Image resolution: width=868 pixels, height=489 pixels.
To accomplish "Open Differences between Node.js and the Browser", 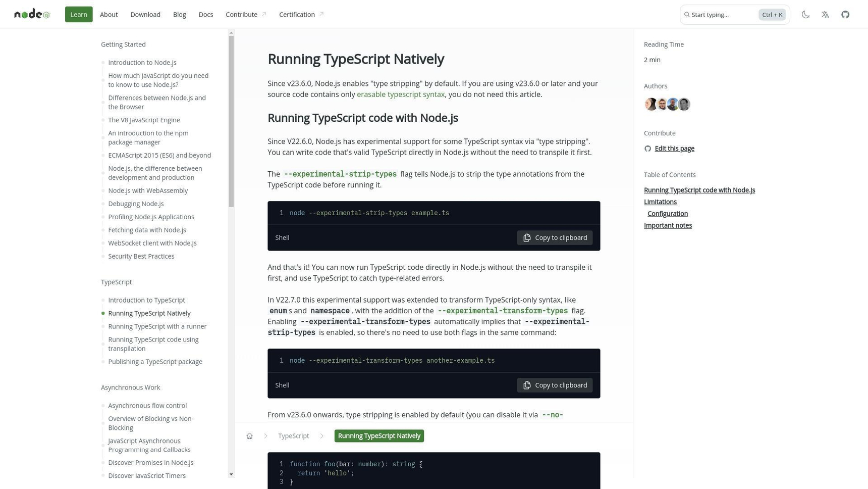I will point(157,103).
